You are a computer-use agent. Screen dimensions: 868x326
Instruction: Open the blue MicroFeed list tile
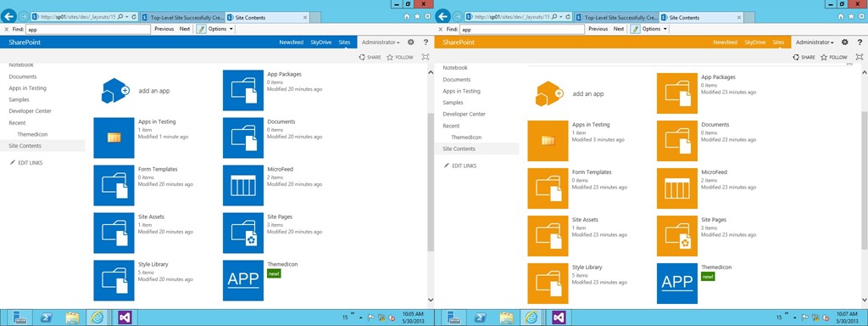[243, 185]
